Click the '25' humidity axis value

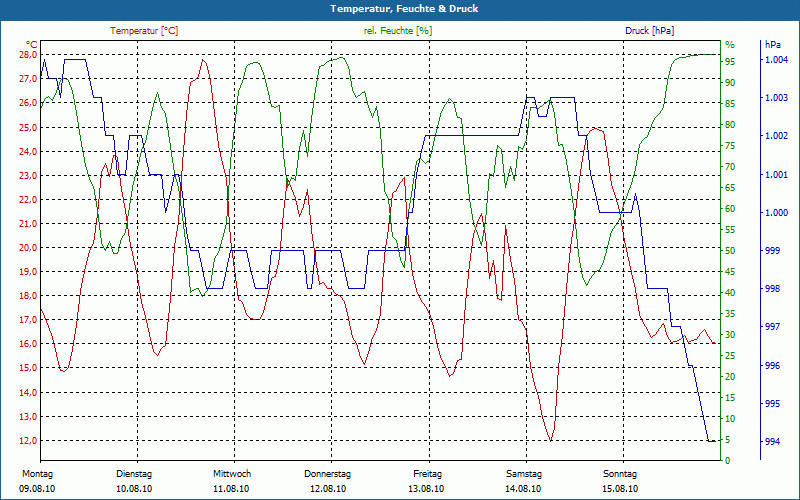pos(730,356)
